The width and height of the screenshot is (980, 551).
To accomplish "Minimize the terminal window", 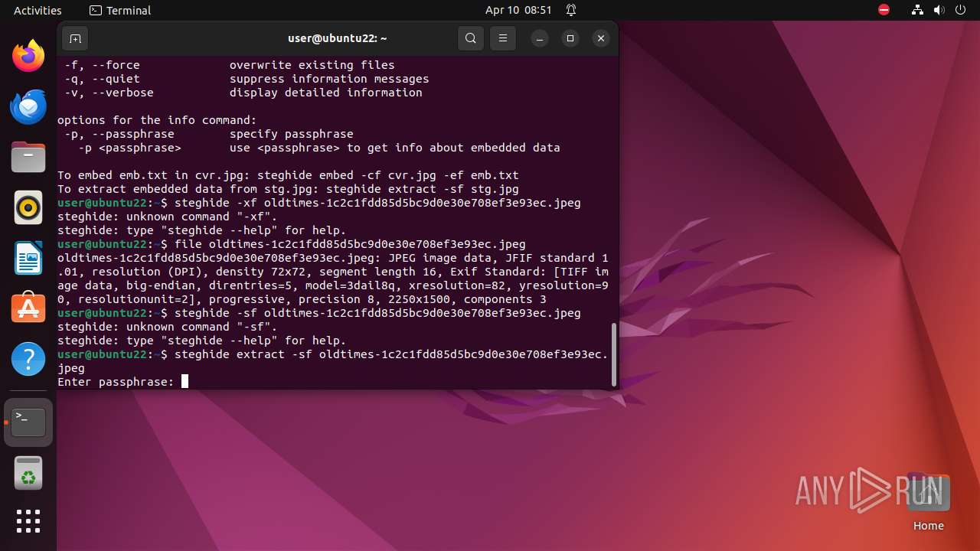I will (x=540, y=38).
